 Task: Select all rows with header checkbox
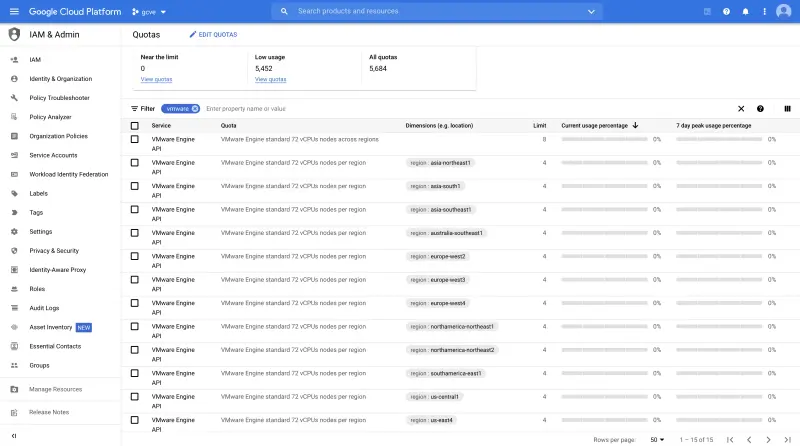pos(135,125)
